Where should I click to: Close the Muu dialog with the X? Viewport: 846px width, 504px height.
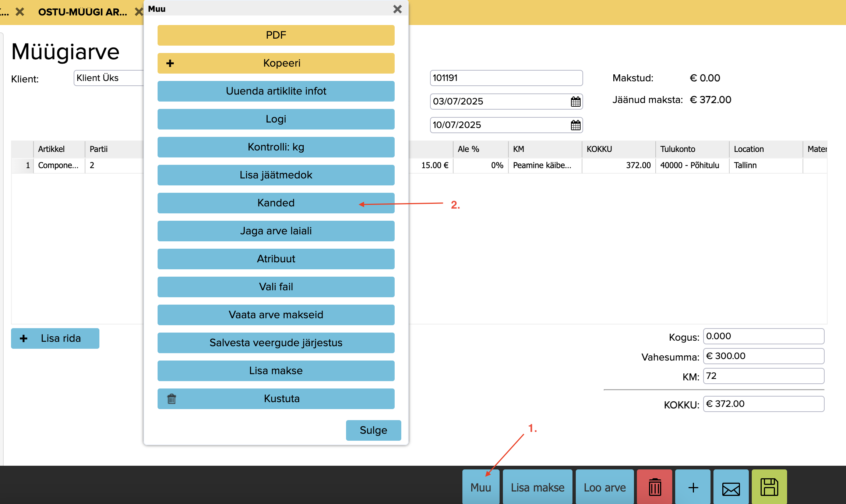(x=397, y=9)
